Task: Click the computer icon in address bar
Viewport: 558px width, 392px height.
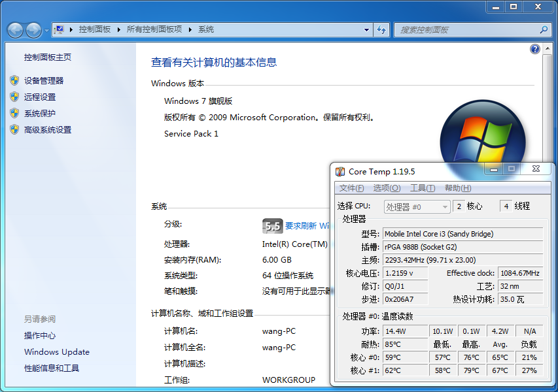Action: pyautogui.click(x=59, y=29)
